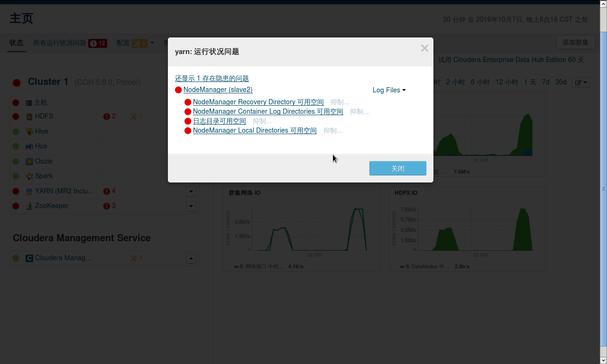Click red status icon next to NodeManager (slave2)
The width and height of the screenshot is (607, 364).
click(178, 90)
